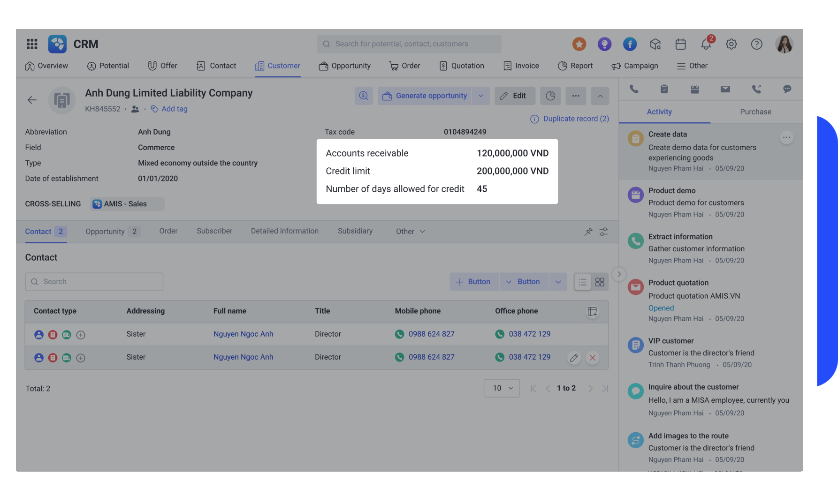
Task: Open settings via the gear icon
Action: (x=731, y=44)
